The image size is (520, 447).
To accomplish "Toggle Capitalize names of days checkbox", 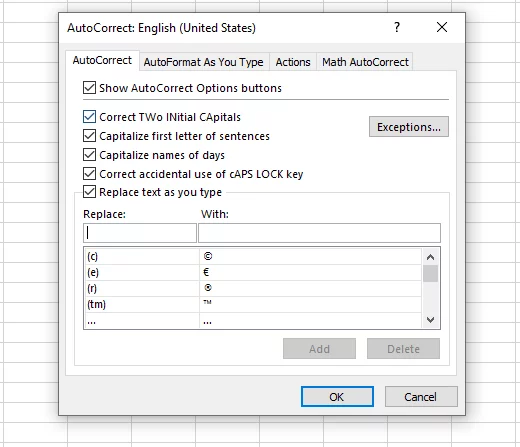I will [89, 155].
